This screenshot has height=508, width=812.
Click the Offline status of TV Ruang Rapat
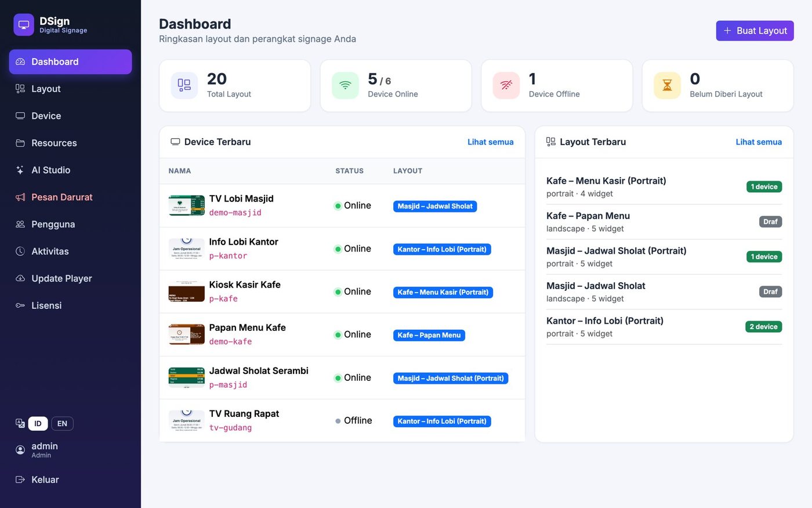coord(353,420)
